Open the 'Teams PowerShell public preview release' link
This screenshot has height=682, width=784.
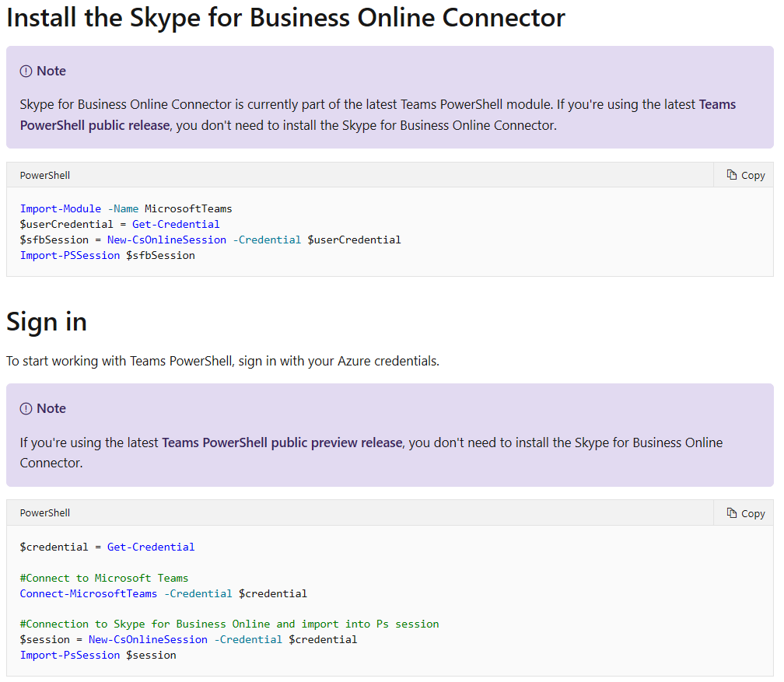tap(282, 442)
